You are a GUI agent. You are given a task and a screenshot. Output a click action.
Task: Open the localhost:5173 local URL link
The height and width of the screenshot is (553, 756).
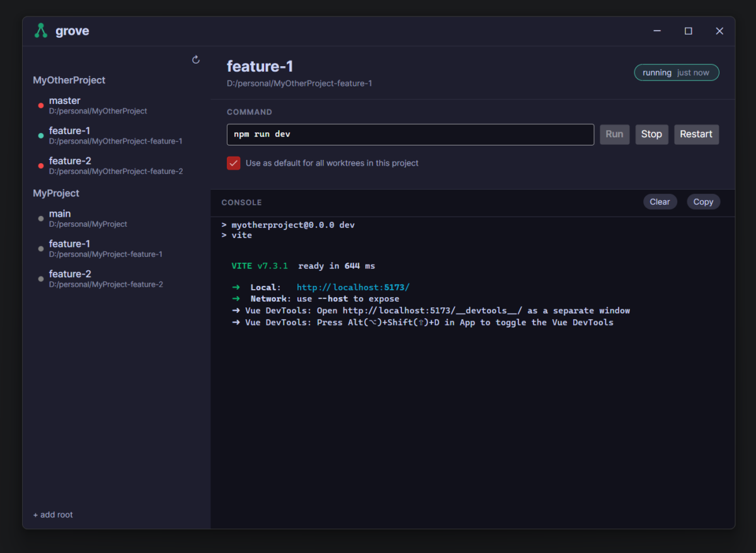pos(353,287)
